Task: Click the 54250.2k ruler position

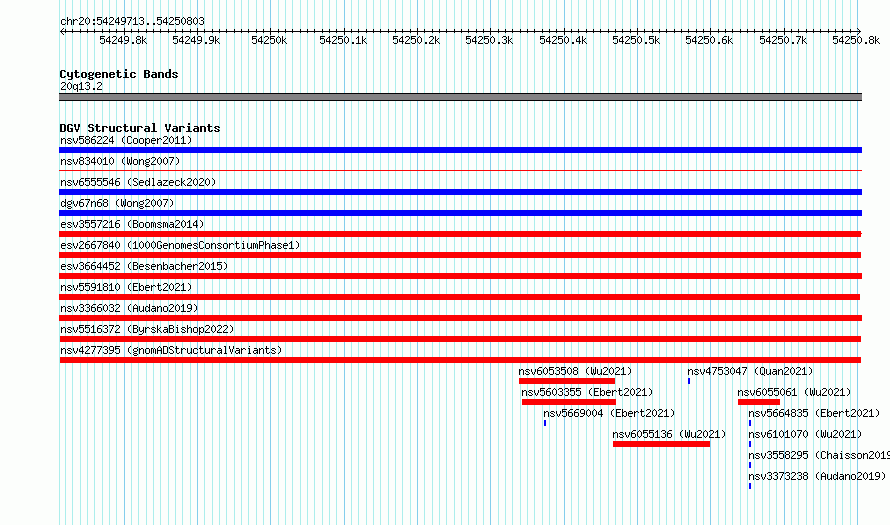Action: [x=416, y=40]
